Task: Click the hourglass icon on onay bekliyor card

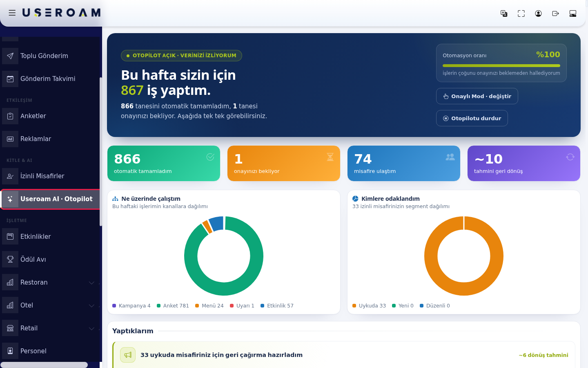Action: 330,157
